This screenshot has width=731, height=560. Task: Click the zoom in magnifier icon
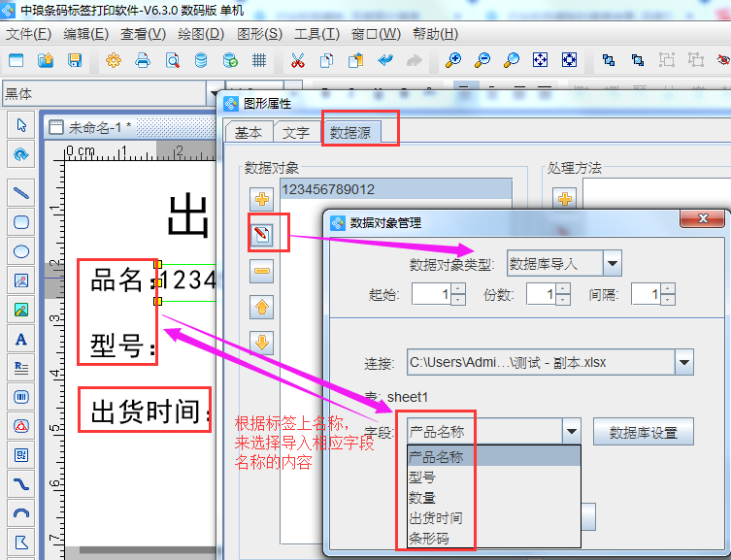coord(452,60)
